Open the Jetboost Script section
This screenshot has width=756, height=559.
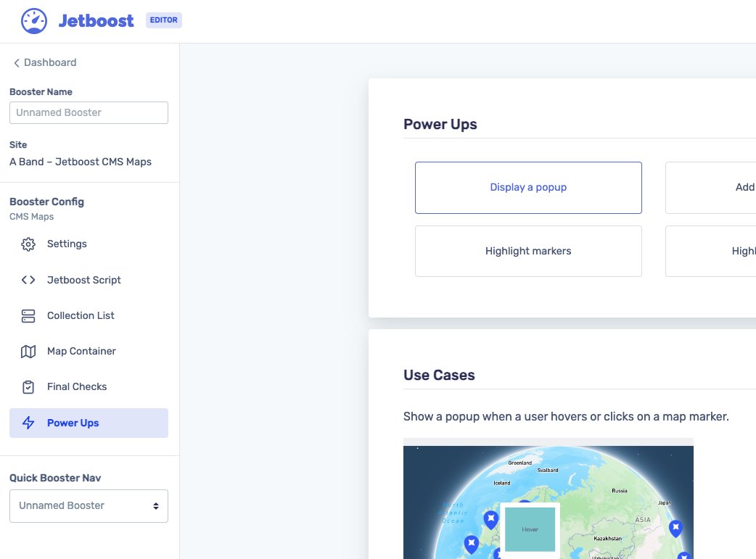pos(89,280)
